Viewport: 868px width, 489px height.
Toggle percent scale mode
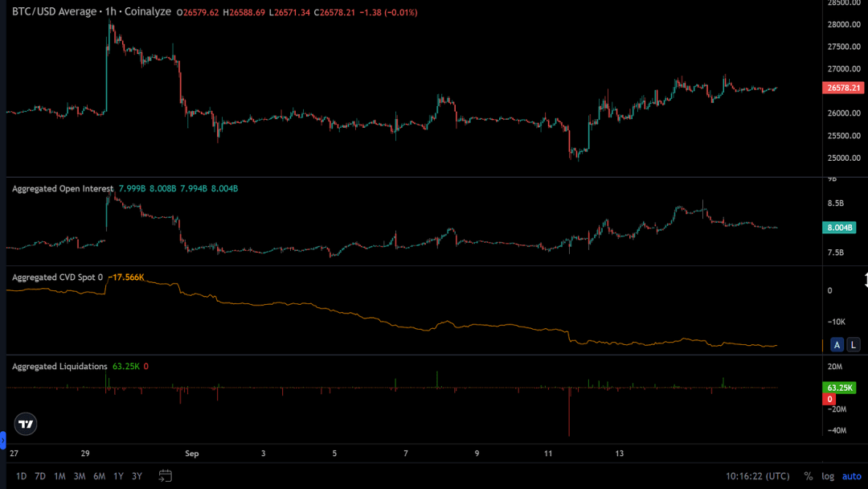tap(808, 476)
